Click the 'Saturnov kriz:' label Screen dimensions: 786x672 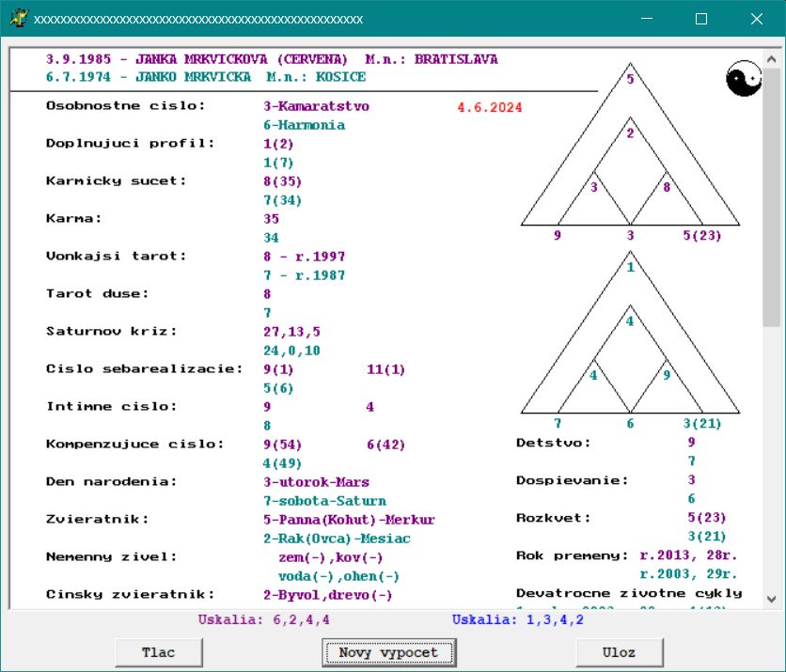click(x=111, y=331)
